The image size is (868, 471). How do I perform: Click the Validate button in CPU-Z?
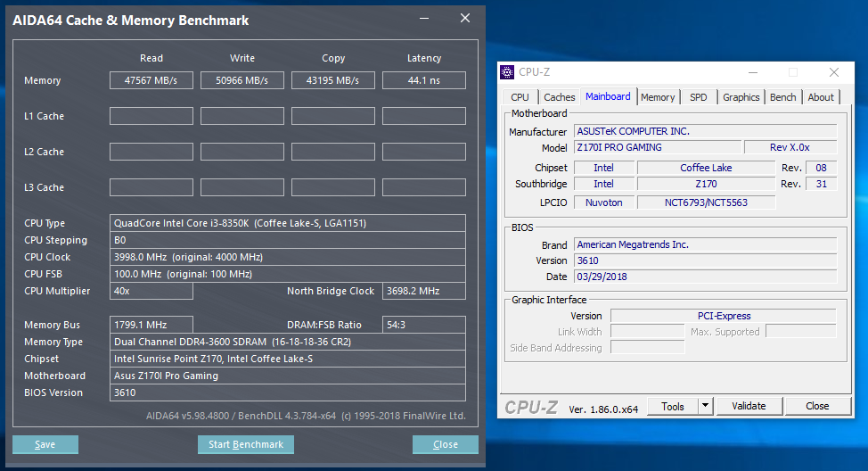tap(749, 406)
